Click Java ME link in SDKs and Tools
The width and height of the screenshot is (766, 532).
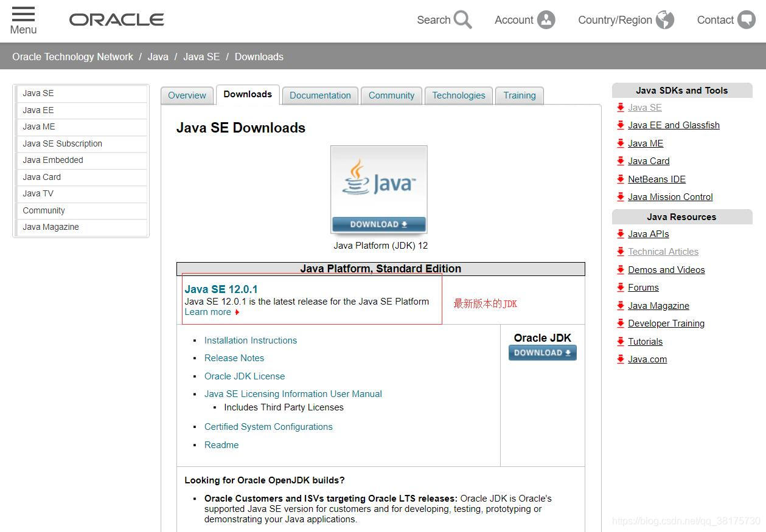point(646,143)
